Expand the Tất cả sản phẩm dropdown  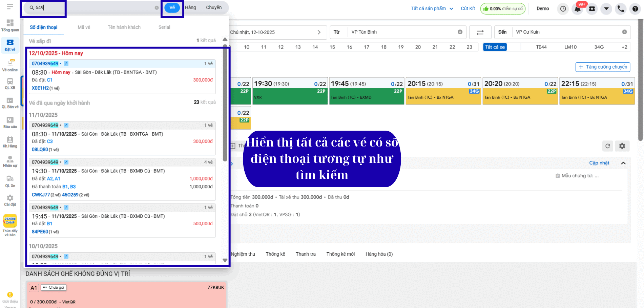(432, 8)
